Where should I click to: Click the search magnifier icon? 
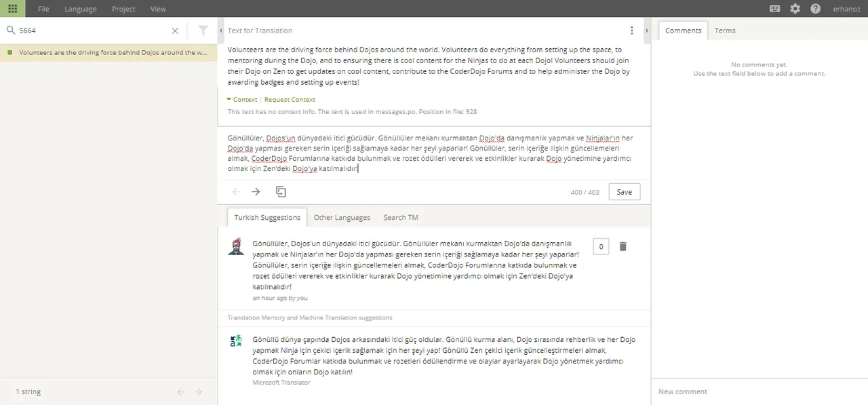[x=10, y=31]
